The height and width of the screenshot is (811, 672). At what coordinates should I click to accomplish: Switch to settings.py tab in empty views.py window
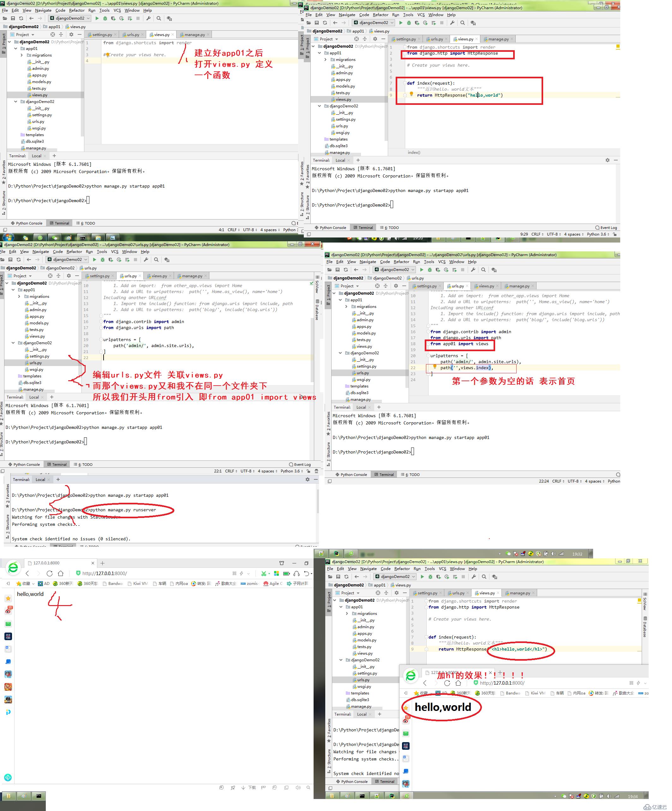coord(102,34)
